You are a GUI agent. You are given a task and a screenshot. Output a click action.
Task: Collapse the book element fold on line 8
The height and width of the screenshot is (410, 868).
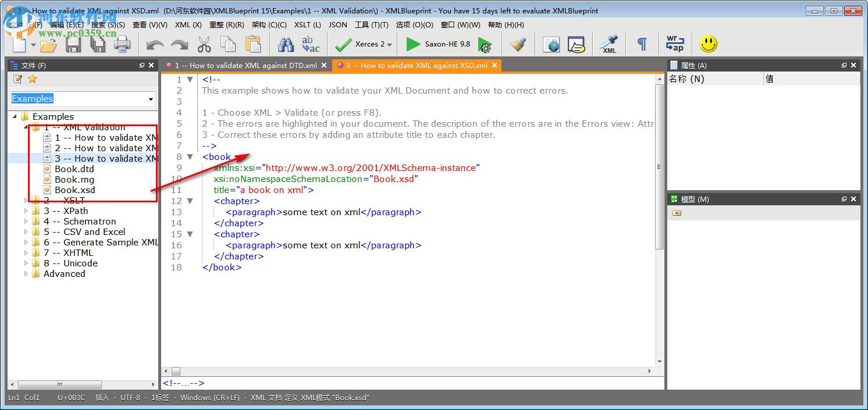pos(190,157)
